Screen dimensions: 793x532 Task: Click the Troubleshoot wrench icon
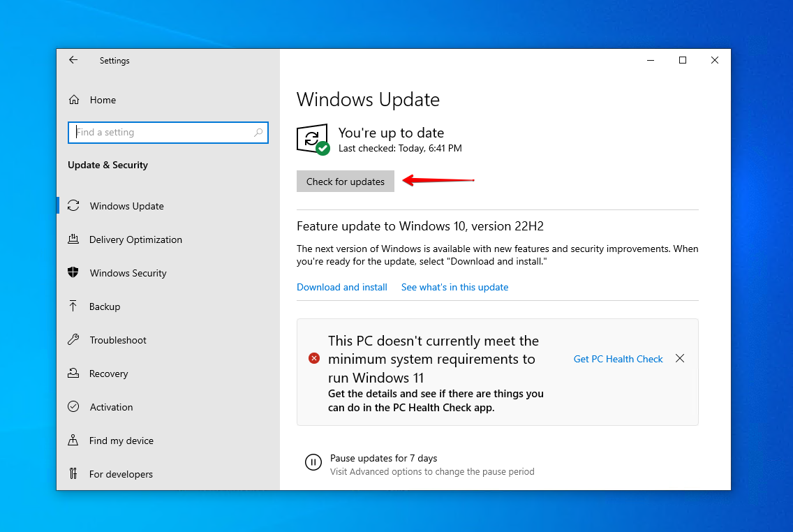[x=73, y=339]
